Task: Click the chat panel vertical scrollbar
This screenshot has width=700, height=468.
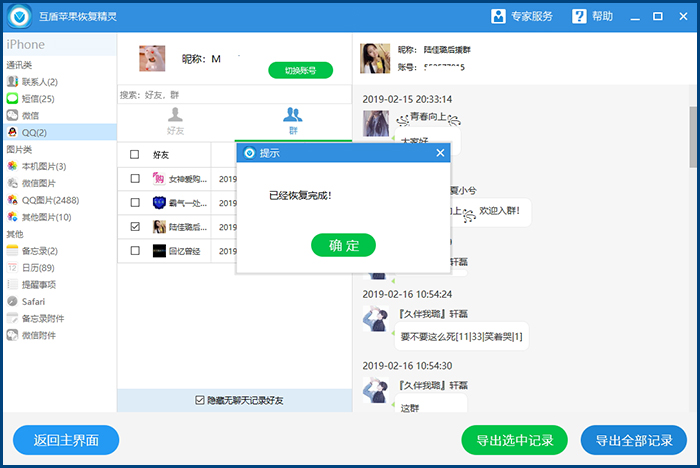Action: [693, 137]
